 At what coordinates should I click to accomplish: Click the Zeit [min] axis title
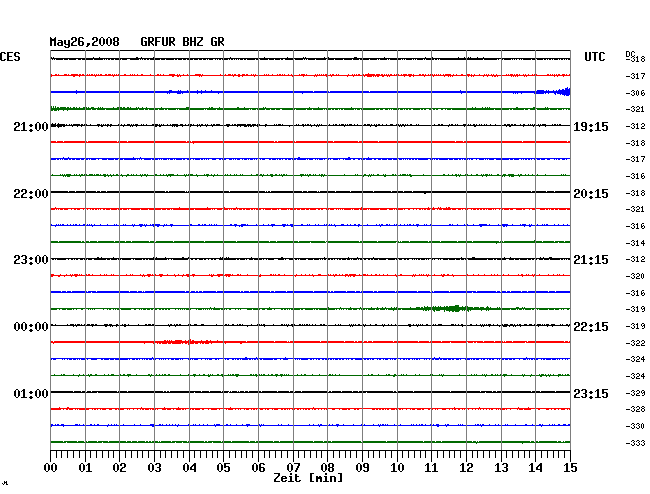click(308, 478)
